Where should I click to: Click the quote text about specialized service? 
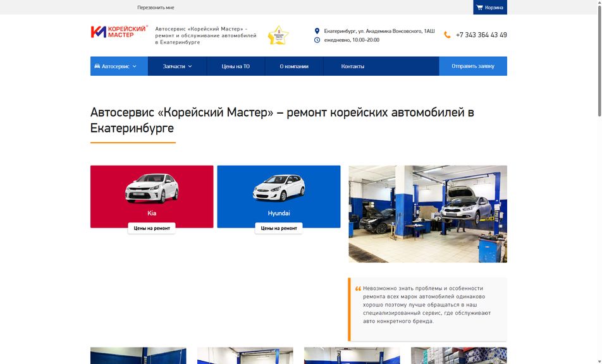pyautogui.click(x=427, y=305)
